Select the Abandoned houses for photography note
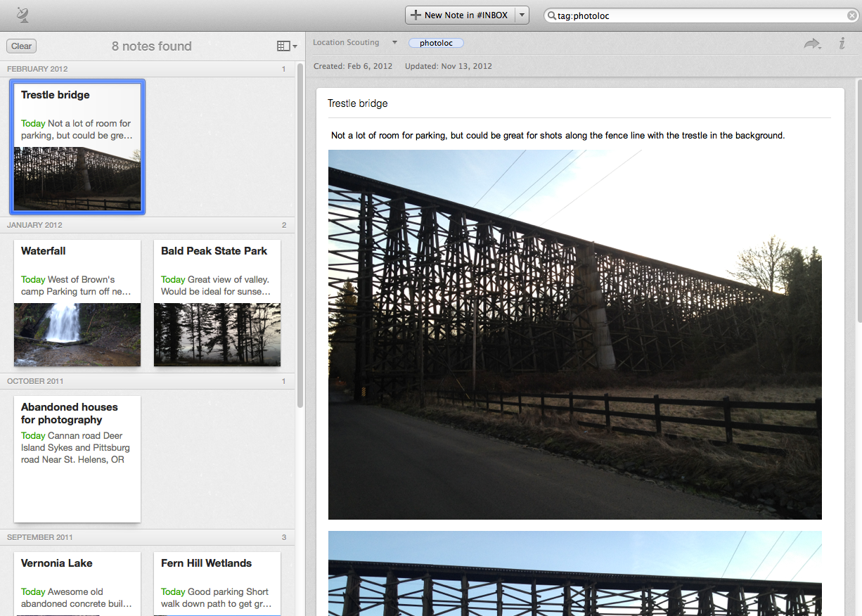The image size is (862, 616). (x=77, y=458)
